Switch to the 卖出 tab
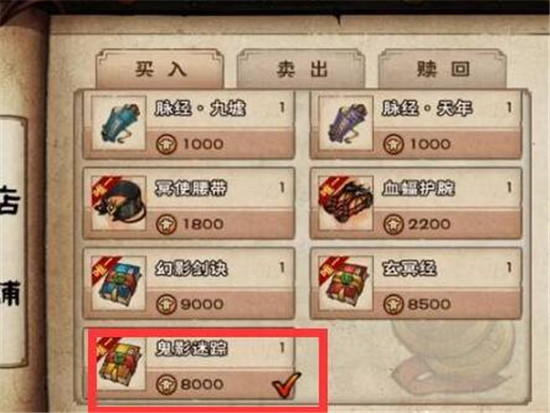This screenshot has height=413, width=550. (x=301, y=69)
